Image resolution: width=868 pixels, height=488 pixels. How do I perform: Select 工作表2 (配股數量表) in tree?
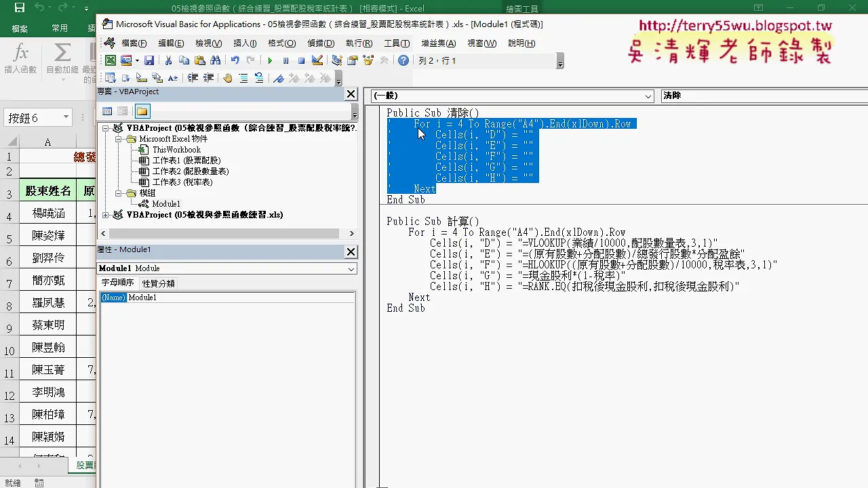point(190,171)
